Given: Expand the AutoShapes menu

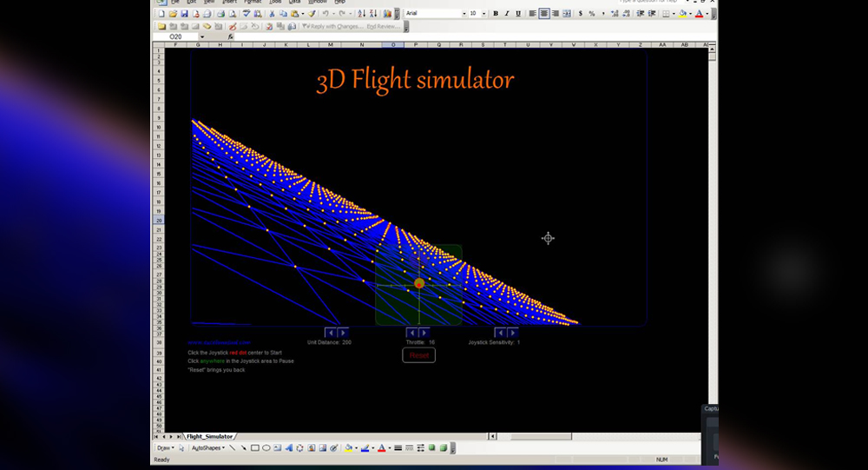Looking at the screenshot, I should click(208, 447).
